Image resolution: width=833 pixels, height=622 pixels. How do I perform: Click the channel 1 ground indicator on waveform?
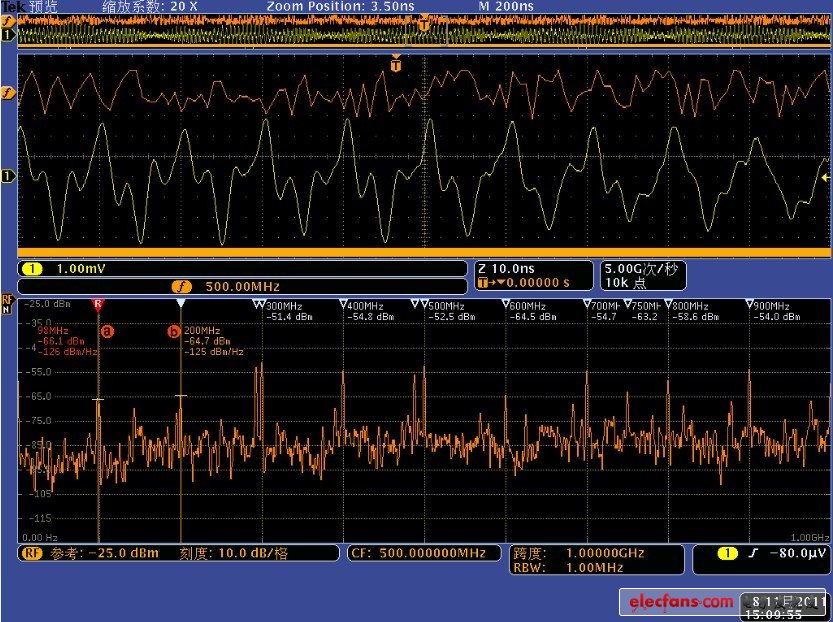click(8, 177)
